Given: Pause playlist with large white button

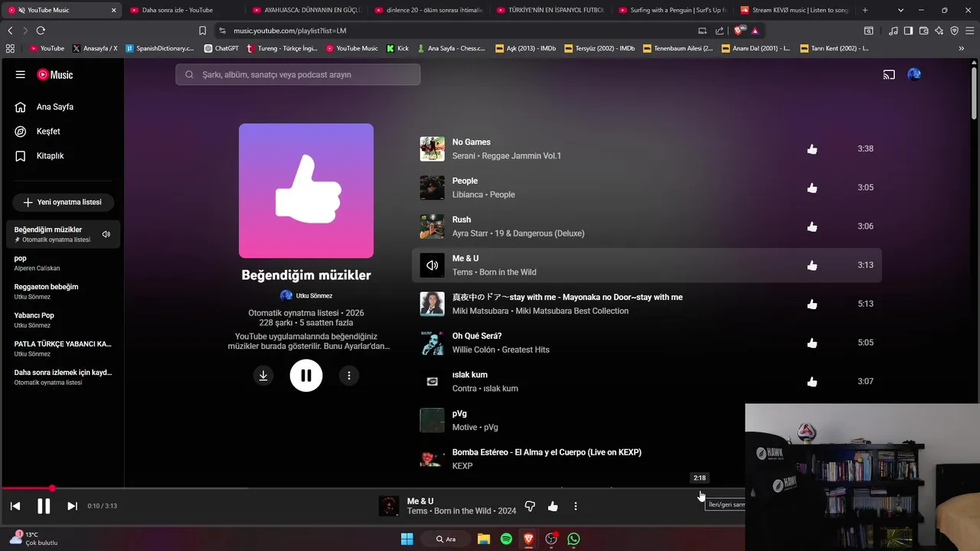Looking at the screenshot, I should point(306,376).
